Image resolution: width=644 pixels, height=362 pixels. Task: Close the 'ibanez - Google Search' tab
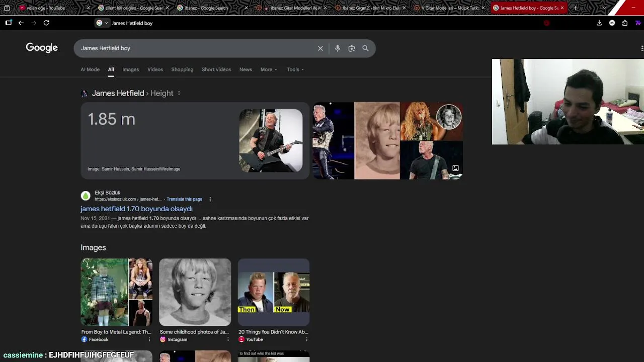[246, 8]
